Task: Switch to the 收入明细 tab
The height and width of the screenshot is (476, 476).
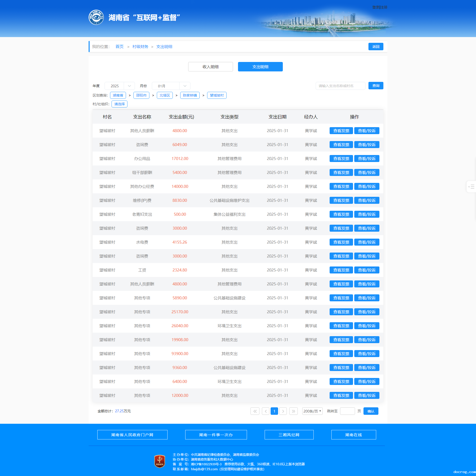Action: click(210, 67)
